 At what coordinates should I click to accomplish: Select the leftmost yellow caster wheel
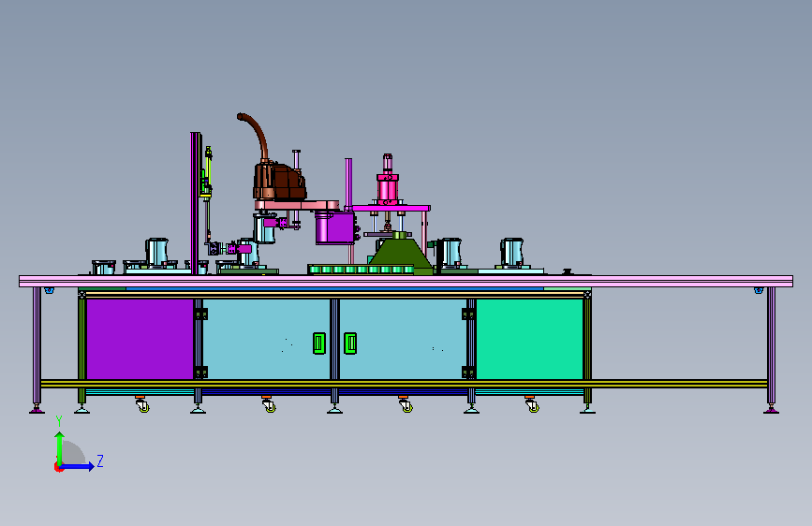pyautogui.click(x=143, y=407)
